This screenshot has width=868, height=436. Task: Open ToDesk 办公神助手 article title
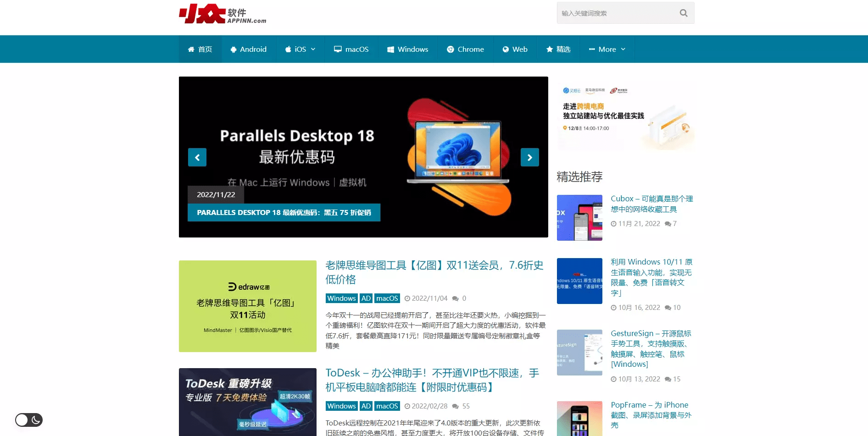coord(432,380)
